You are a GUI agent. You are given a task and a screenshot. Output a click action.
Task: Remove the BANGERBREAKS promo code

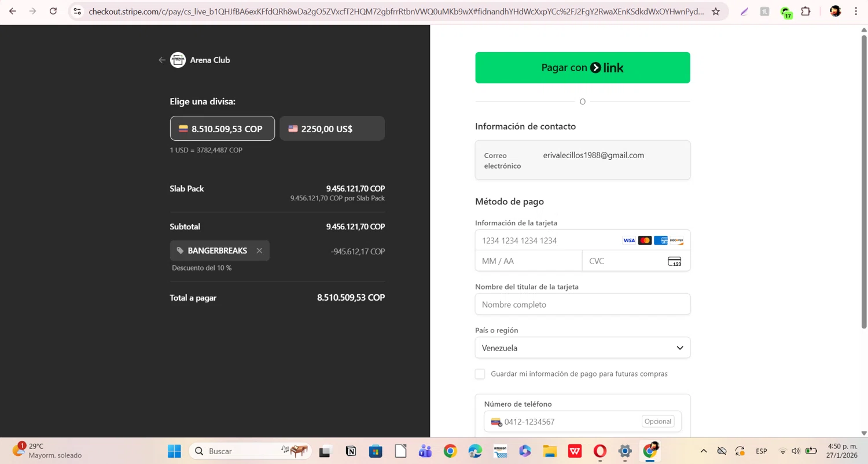click(259, 251)
